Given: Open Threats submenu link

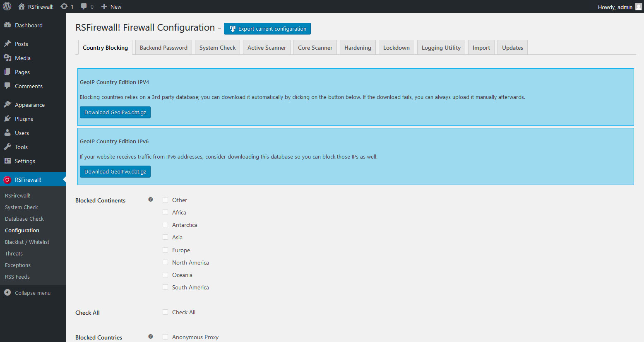Looking at the screenshot, I should tap(14, 253).
